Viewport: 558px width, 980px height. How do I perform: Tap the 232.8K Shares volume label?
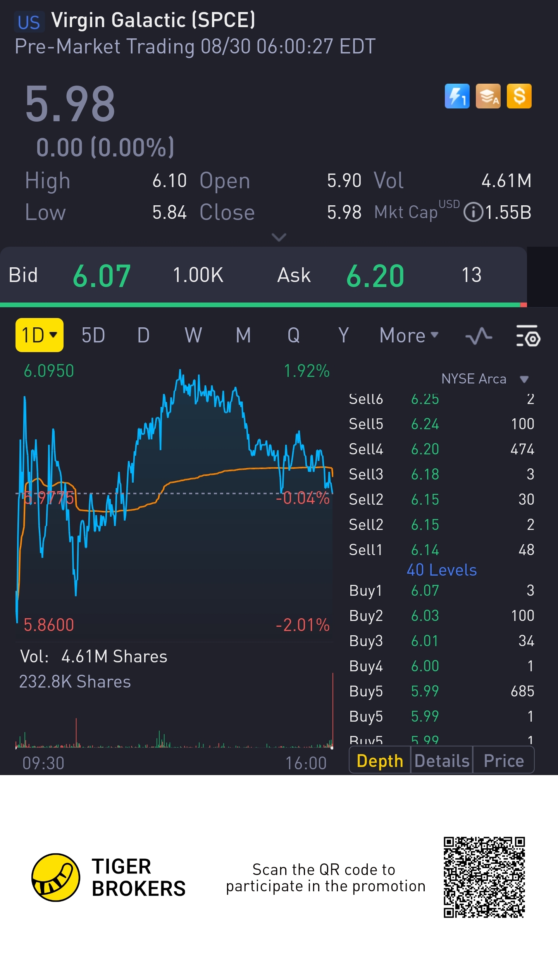75,682
